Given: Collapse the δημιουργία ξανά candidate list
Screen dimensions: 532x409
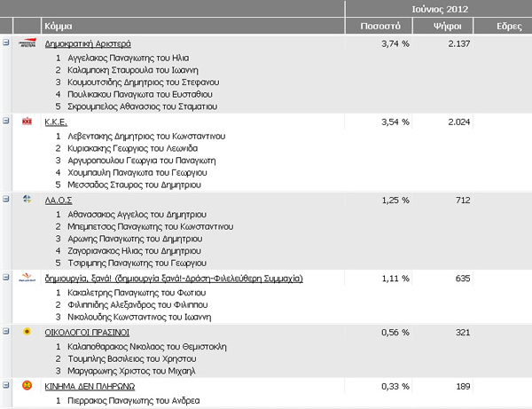Looking at the screenshot, I should pos(6,278).
